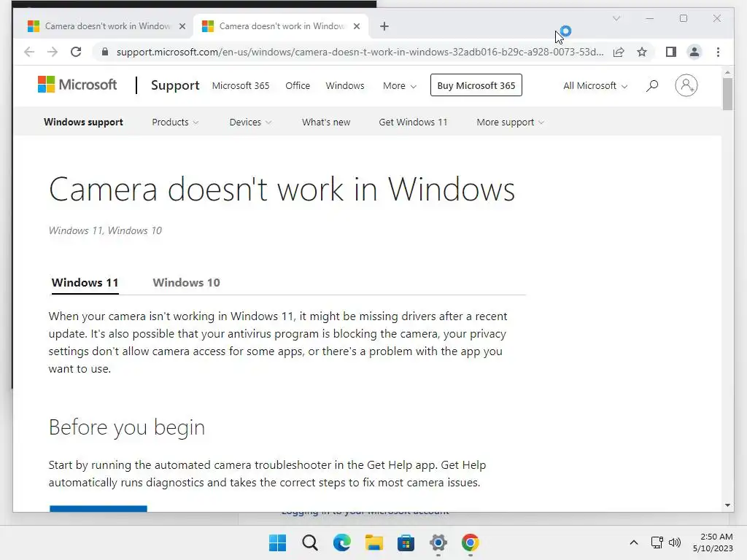The width and height of the screenshot is (747, 560).
Task: Open the tab search chevron in title bar
Action: point(616,18)
